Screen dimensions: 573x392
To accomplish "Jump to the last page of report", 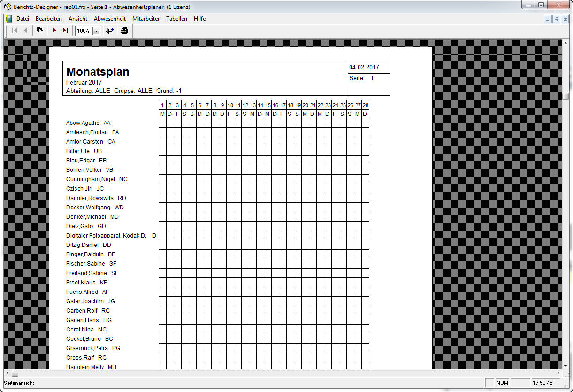I will coord(65,31).
